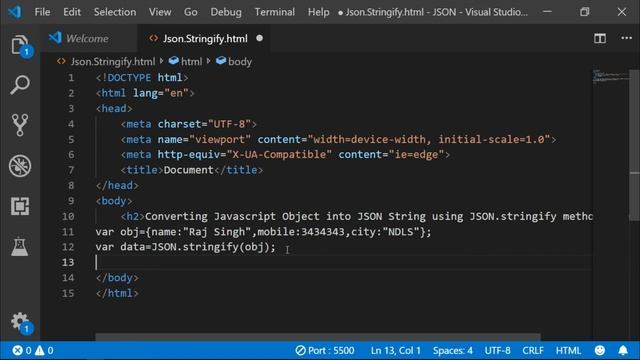
Task: Click the feedback smiley icon
Action: coord(600,350)
